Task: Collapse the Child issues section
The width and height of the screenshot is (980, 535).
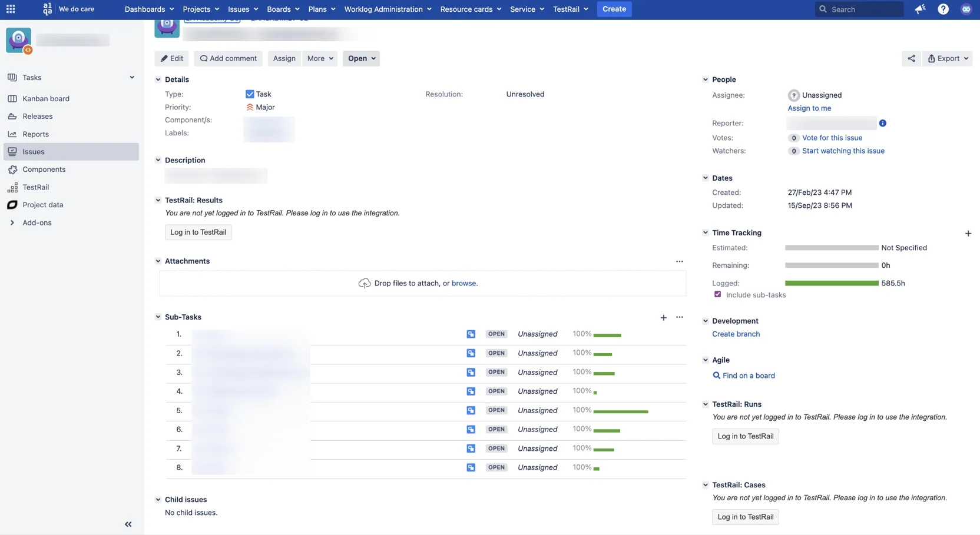Action: coord(158,499)
